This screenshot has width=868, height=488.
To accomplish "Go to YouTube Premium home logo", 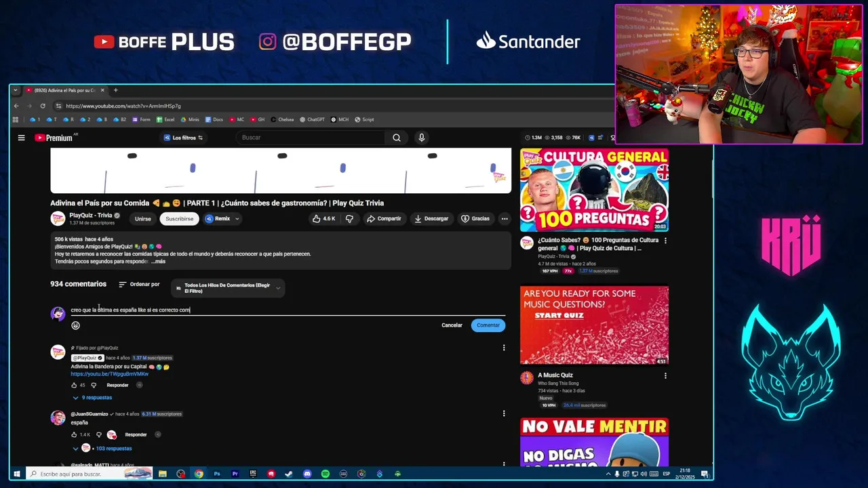I will [54, 138].
